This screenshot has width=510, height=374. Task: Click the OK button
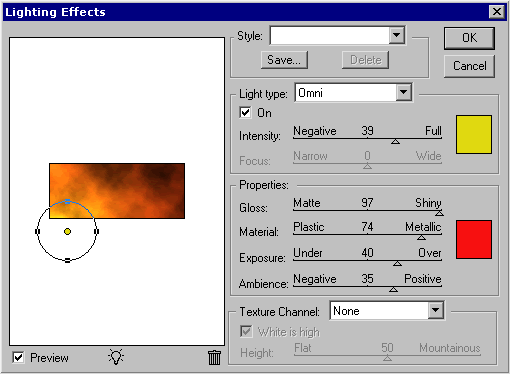tap(469, 38)
